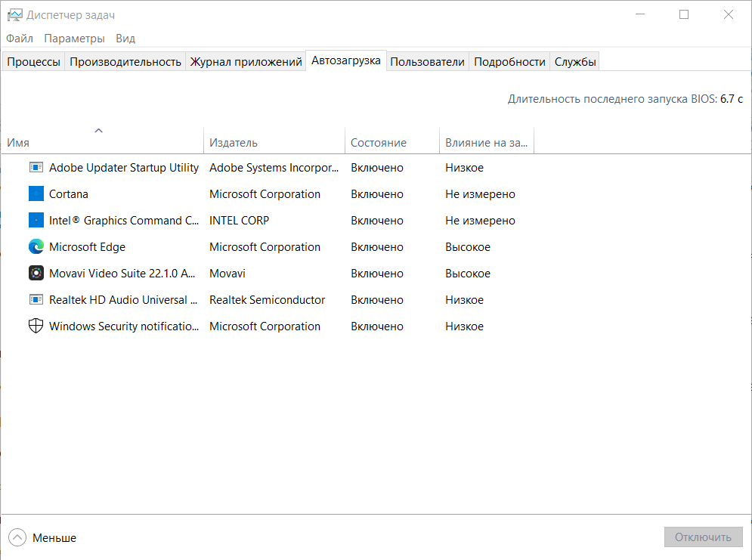The image size is (752, 560).
Task: Click the Movavi Video Suite icon
Action: [36, 273]
